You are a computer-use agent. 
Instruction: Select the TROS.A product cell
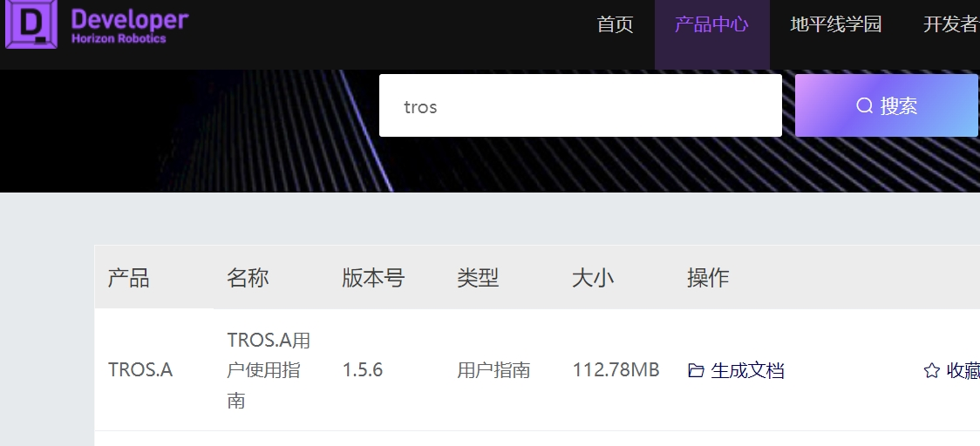click(x=140, y=370)
